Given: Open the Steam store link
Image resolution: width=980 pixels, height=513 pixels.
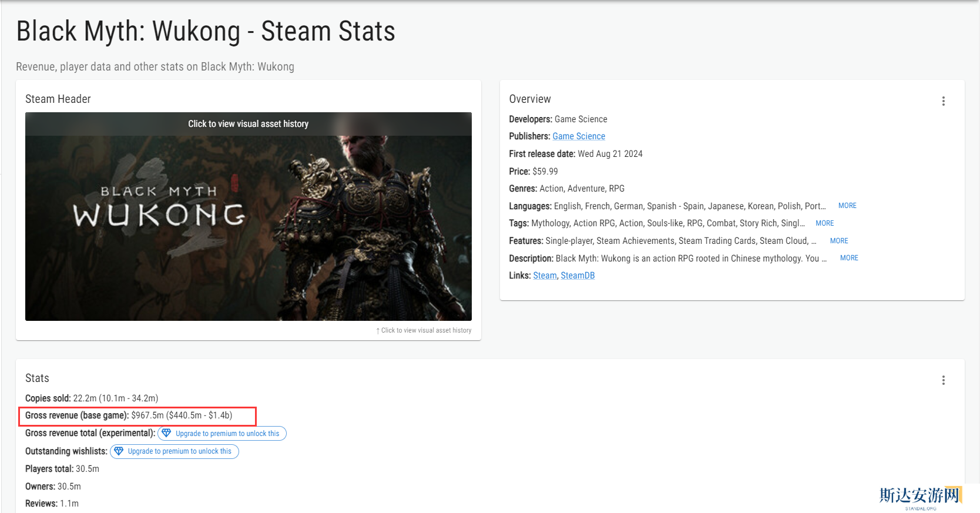Looking at the screenshot, I should [544, 276].
